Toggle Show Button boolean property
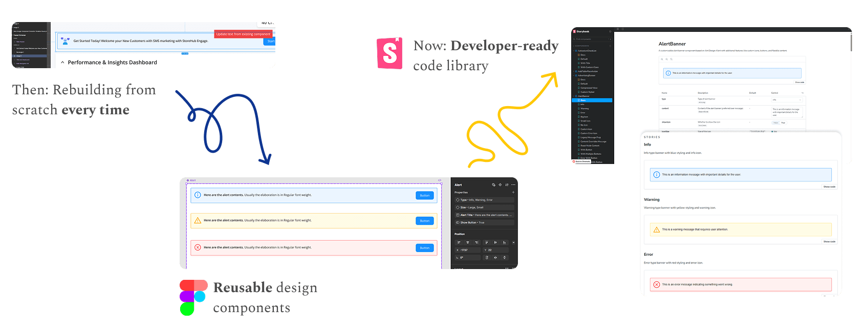This screenshot has height=328, width=868. [485, 222]
